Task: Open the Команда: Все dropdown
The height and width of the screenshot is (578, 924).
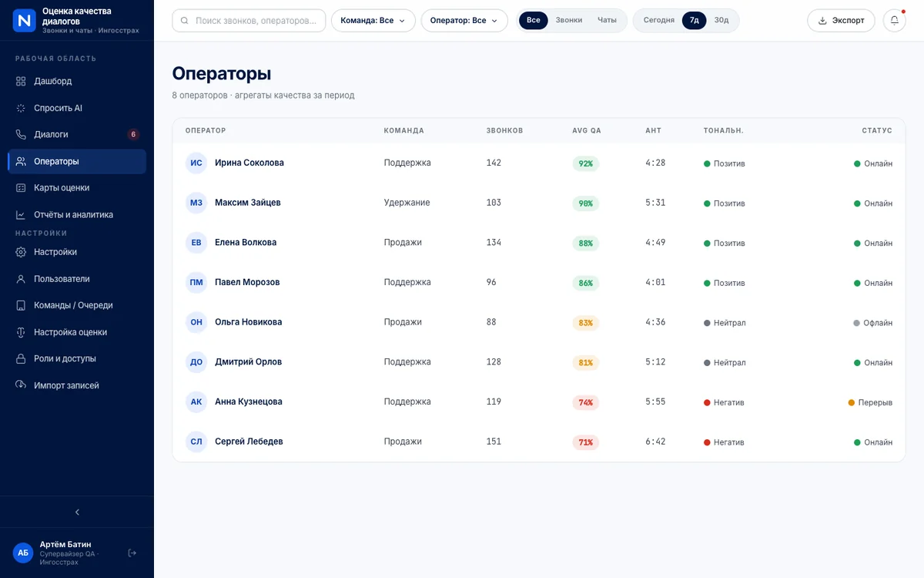Action: pyautogui.click(x=373, y=21)
